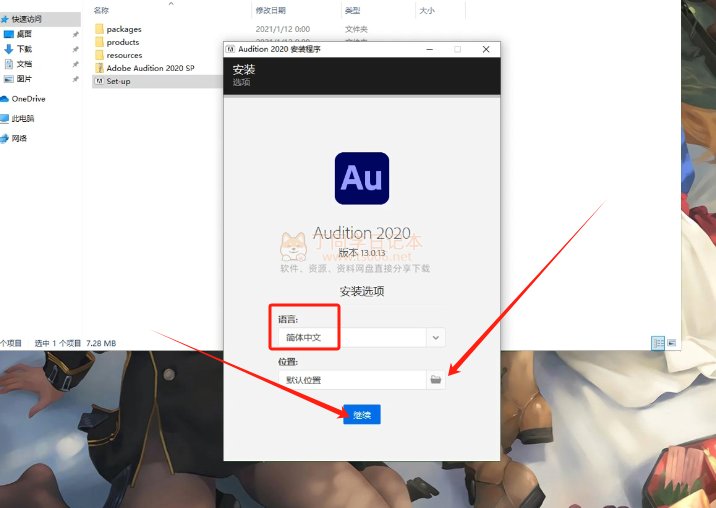Open OneDrive in Explorer sidebar
The height and width of the screenshot is (508, 716).
[x=28, y=99]
